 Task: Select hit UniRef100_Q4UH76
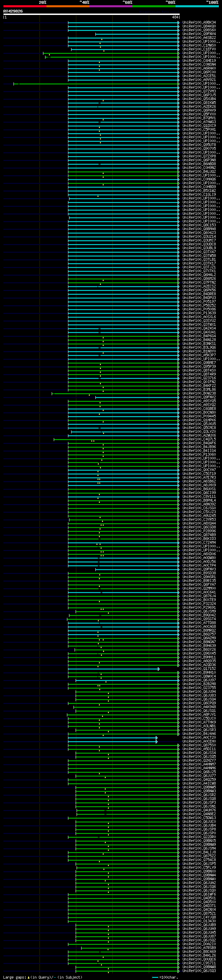tap(199, 810)
